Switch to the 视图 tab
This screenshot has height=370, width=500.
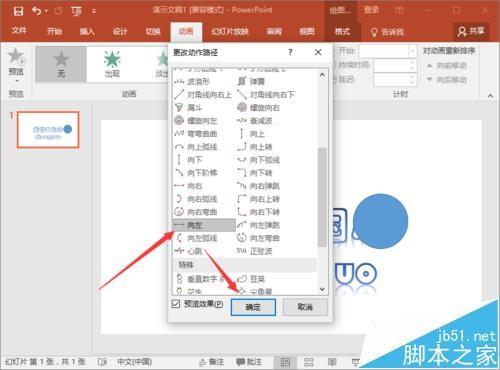(x=307, y=31)
